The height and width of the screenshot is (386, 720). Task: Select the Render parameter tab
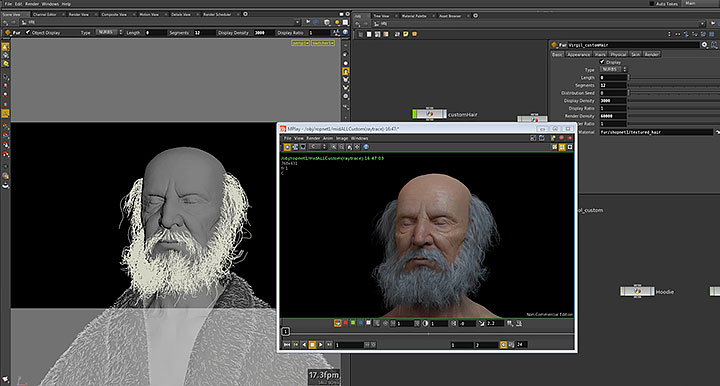pyautogui.click(x=652, y=54)
